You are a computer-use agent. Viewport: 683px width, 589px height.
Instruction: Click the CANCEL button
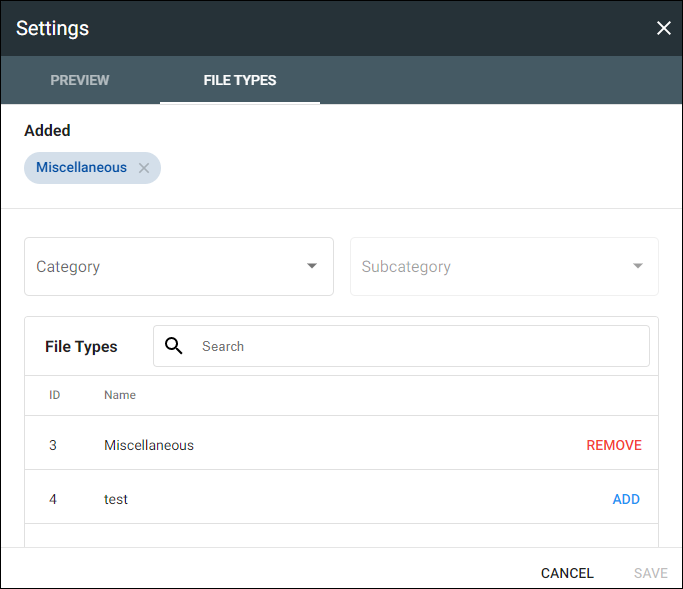(x=567, y=573)
